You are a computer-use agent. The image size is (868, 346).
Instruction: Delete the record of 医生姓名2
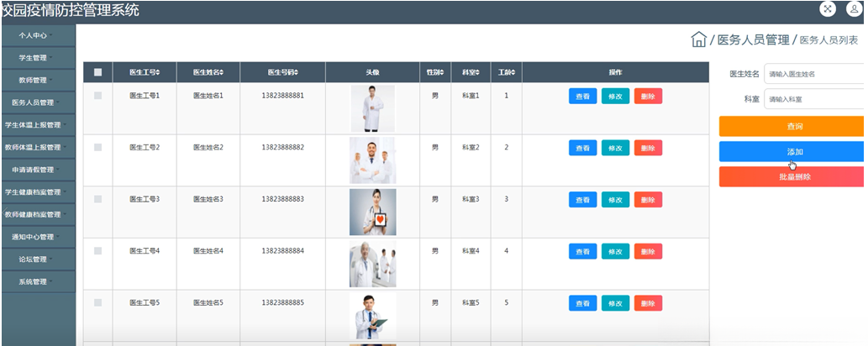pos(648,148)
